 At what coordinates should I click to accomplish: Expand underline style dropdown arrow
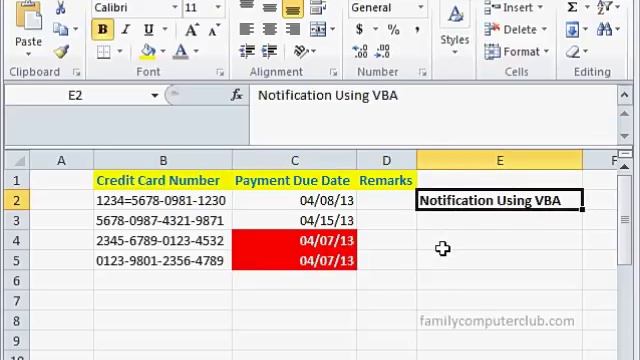click(x=165, y=29)
